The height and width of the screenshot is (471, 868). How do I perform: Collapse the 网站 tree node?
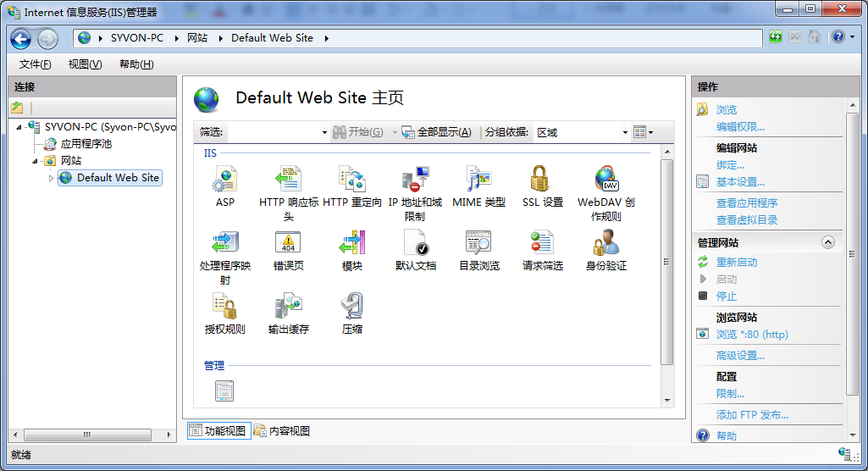tap(35, 161)
